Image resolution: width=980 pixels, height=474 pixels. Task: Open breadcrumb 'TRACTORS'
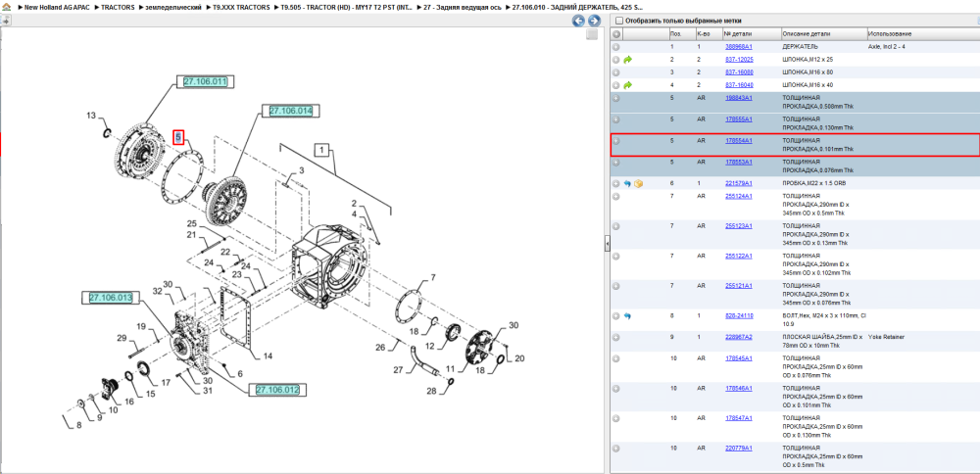click(x=118, y=7)
